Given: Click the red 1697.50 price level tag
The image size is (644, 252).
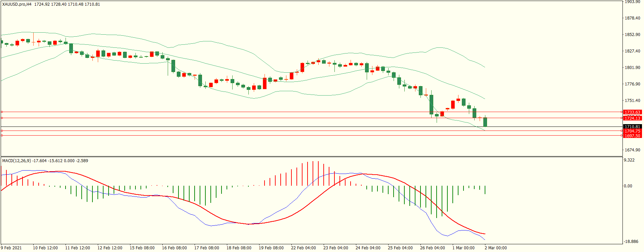Looking at the screenshot, I should click(x=632, y=136).
